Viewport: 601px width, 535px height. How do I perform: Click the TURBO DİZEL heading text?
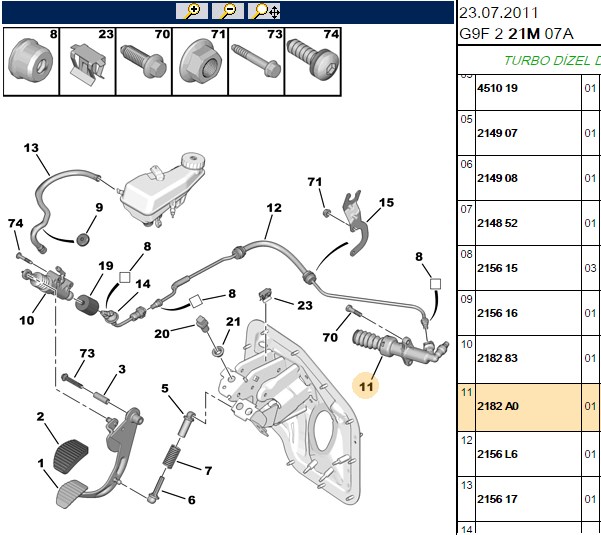[x=552, y=61]
